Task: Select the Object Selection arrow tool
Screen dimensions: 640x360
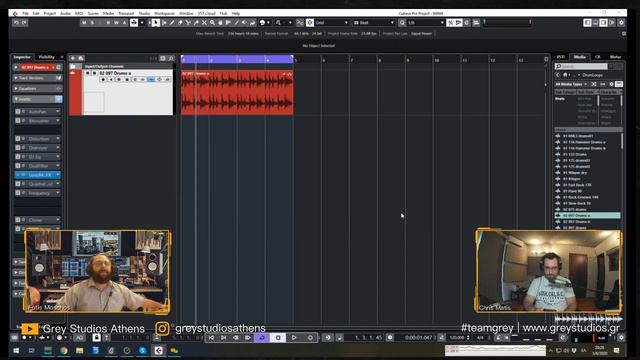Action: pos(156,23)
